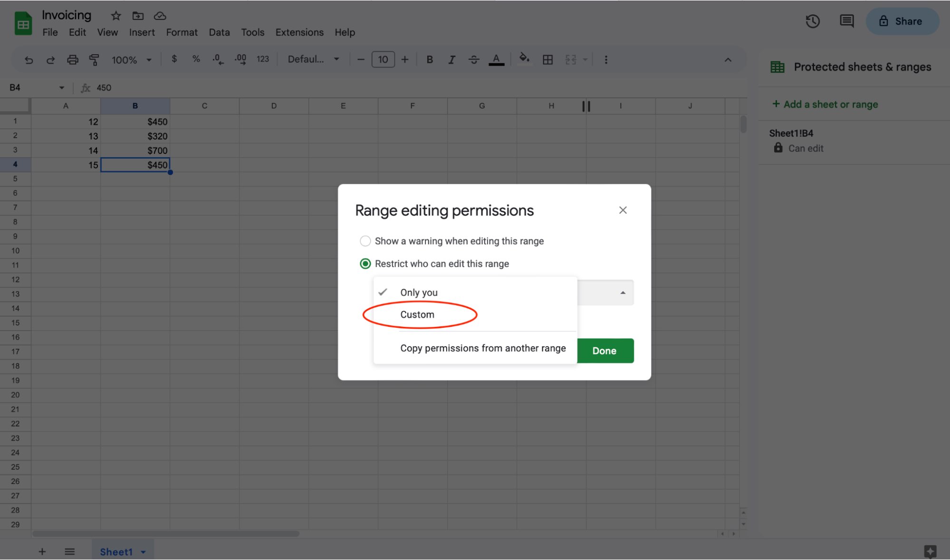
Task: Click the strikethrough formatting icon
Action: tap(473, 59)
